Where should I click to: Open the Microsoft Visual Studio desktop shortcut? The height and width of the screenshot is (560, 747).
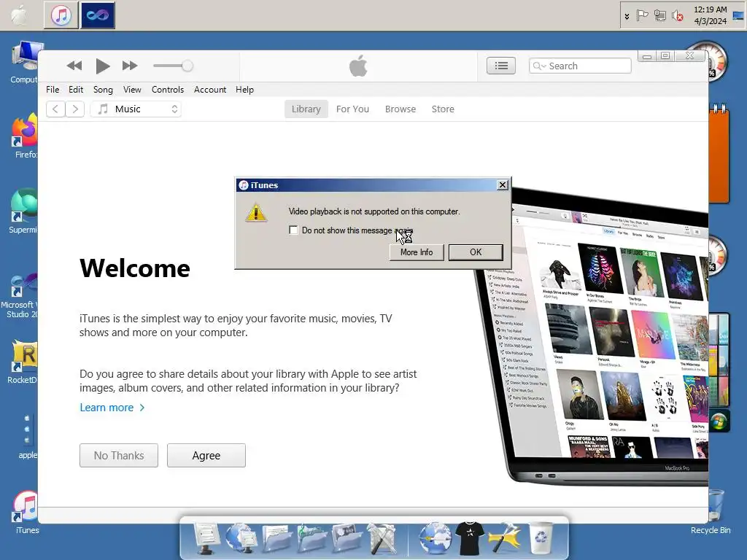click(20, 296)
